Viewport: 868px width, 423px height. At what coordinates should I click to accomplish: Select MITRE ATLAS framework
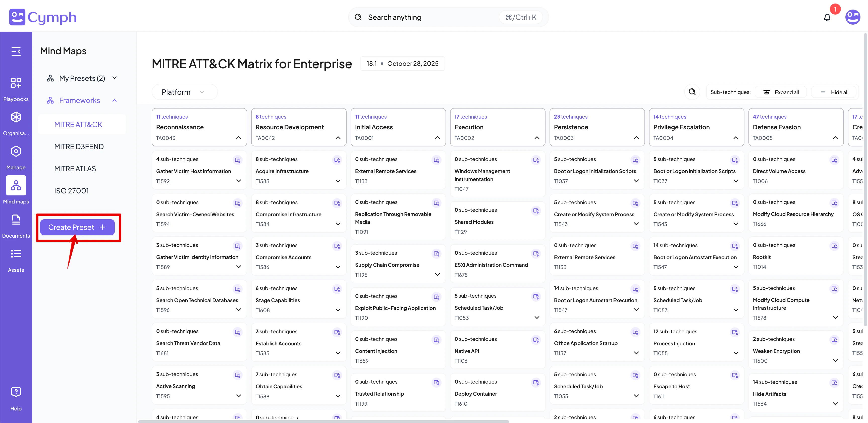click(x=75, y=169)
